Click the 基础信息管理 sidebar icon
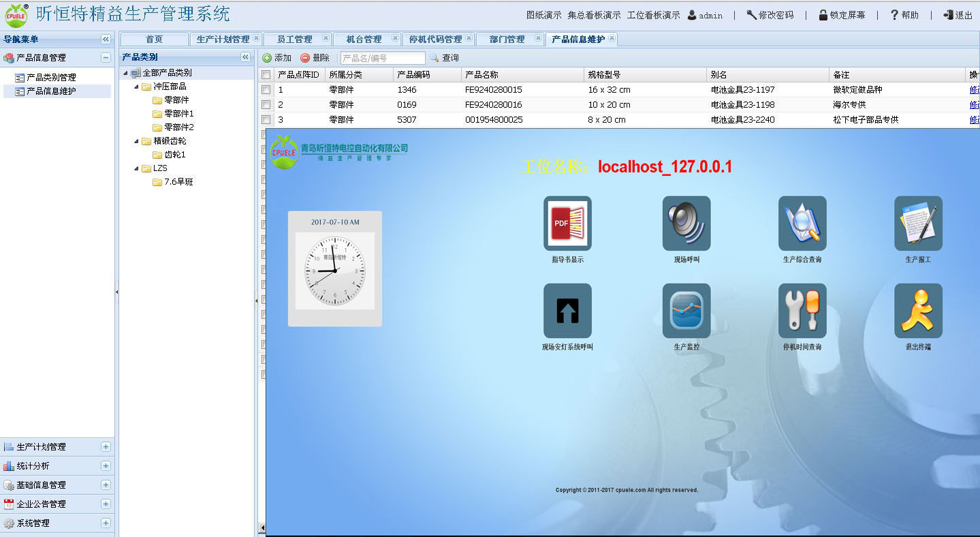Image resolution: width=980 pixels, height=537 pixels. (9, 485)
